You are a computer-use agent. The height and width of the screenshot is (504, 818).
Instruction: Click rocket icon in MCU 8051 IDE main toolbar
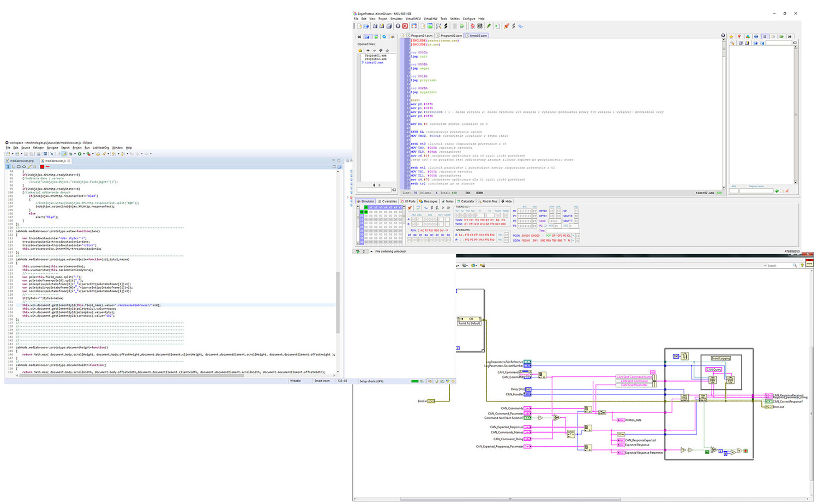(x=507, y=26)
